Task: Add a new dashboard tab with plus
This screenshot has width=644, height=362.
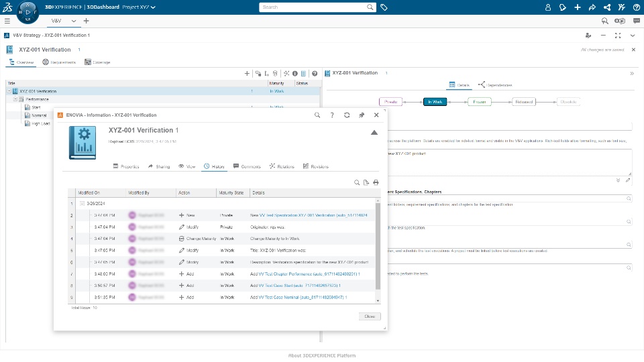Action: click(x=87, y=21)
